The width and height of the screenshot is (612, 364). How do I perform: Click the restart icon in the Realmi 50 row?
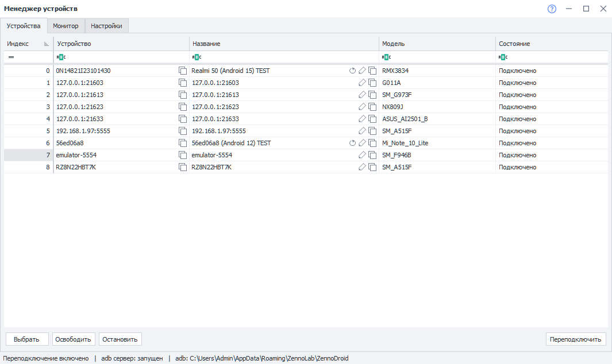pos(352,71)
